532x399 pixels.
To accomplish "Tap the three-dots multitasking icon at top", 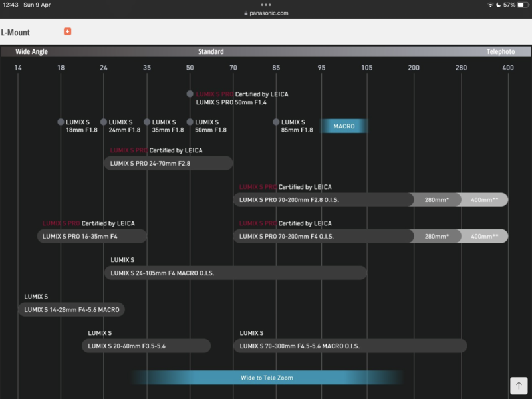I will pos(266,5).
